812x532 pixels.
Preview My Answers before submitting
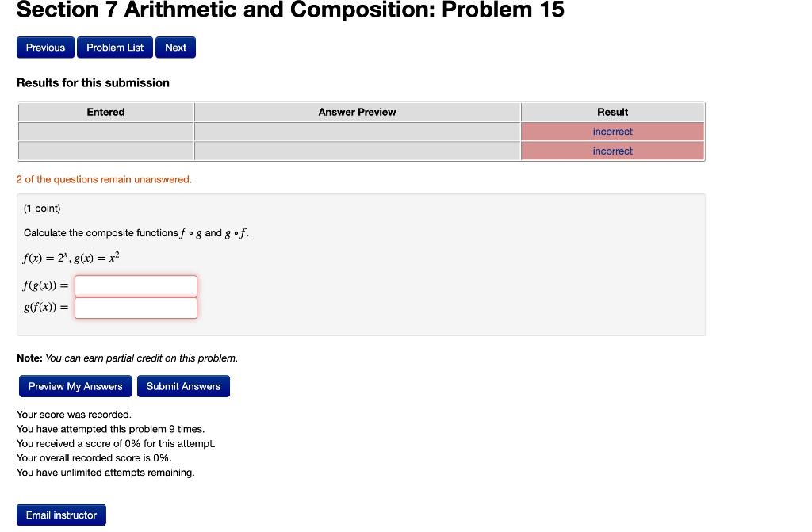click(x=75, y=386)
